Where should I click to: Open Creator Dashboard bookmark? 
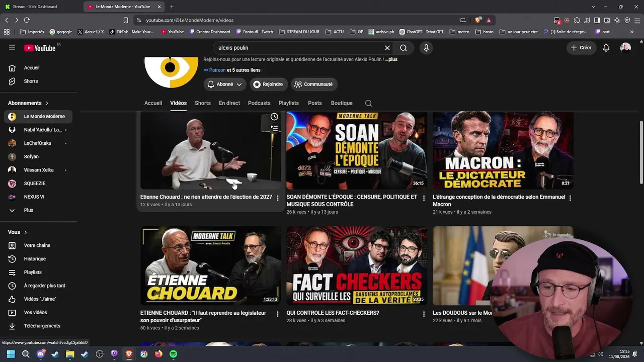[210, 32]
